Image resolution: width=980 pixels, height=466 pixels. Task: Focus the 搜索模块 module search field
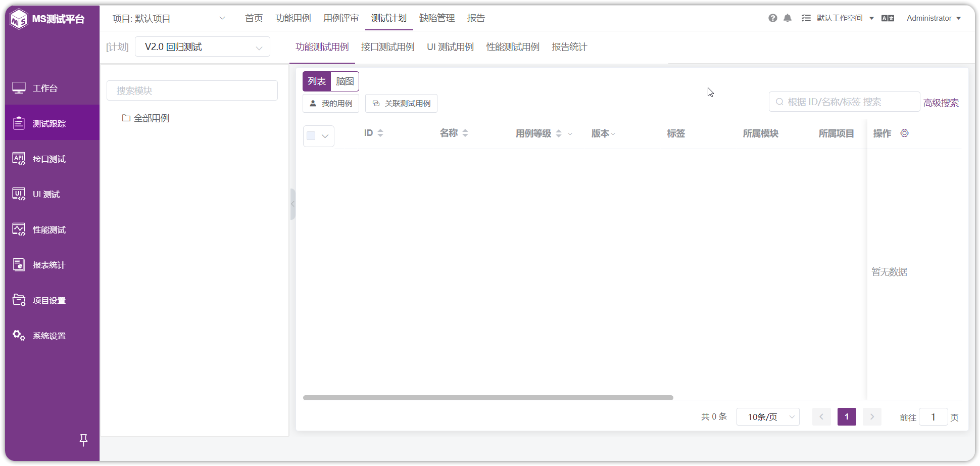(192, 90)
